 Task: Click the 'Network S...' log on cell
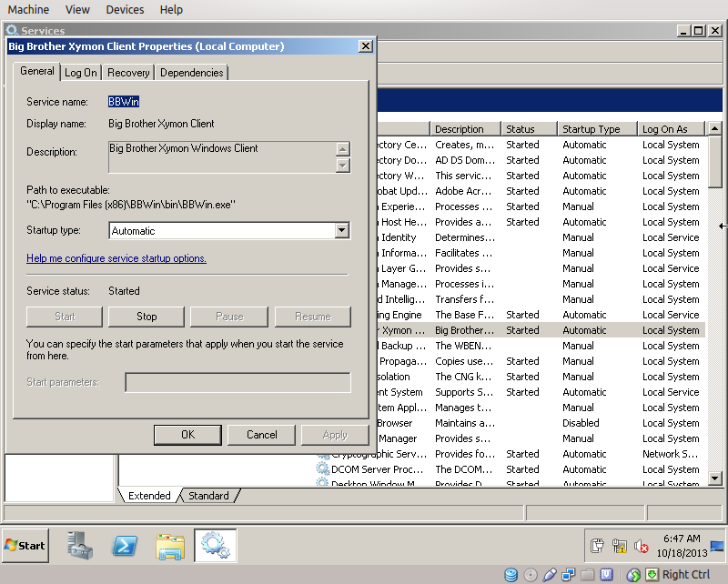pos(670,454)
